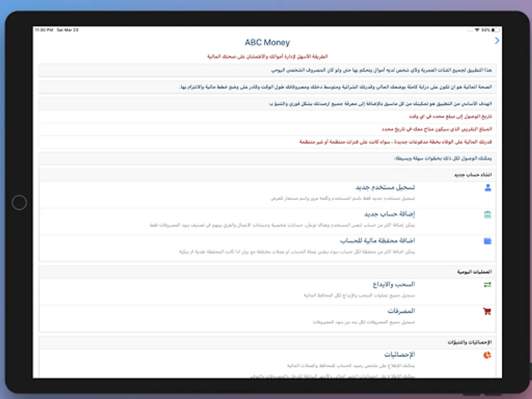
Task: Tap the battery indicator in status bar
Action: [x=495, y=30]
